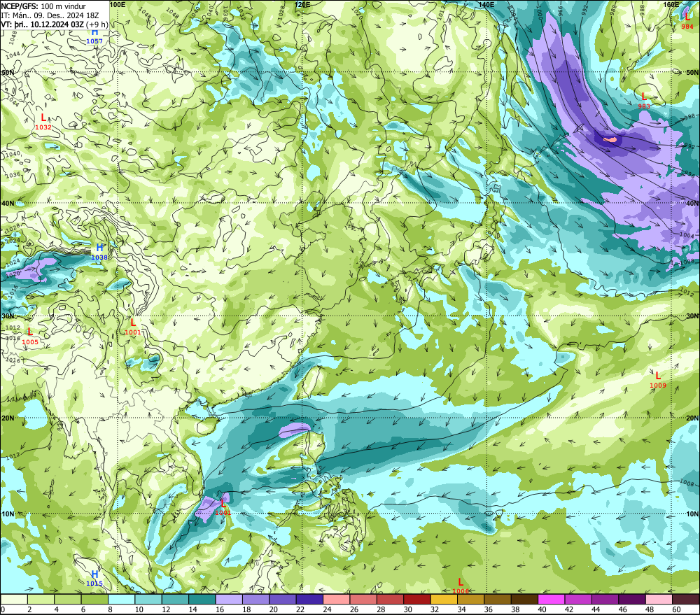Click the H 1038 high pressure marker
Screen dimensions: 700x615
99,252
